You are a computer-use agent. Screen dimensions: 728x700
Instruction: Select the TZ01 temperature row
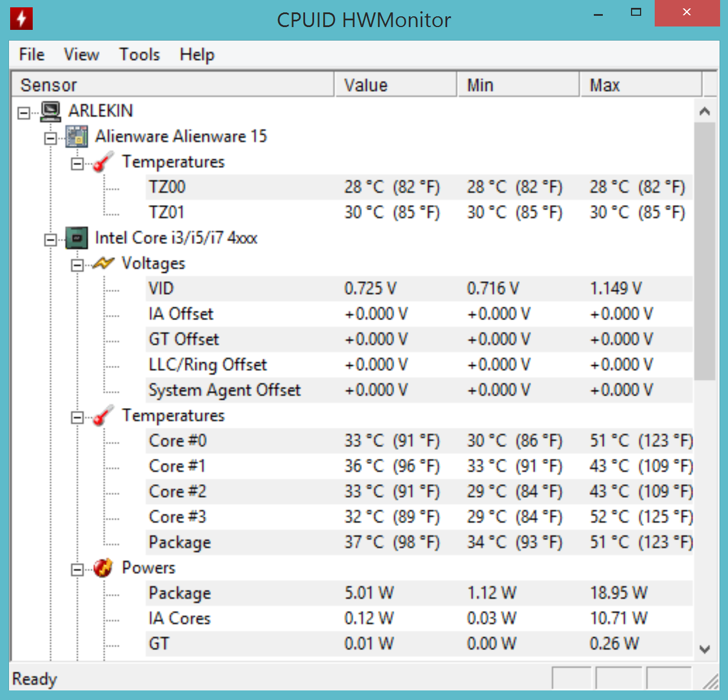click(x=419, y=212)
